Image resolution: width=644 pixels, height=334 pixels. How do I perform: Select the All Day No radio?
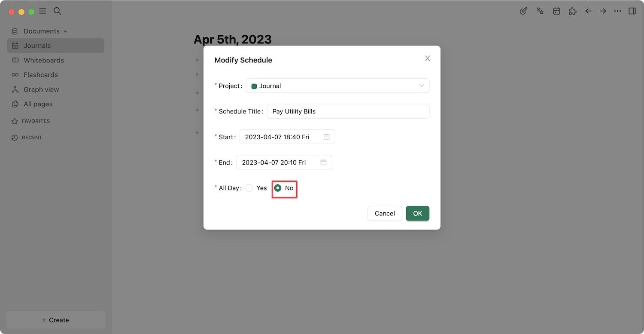[x=278, y=188]
